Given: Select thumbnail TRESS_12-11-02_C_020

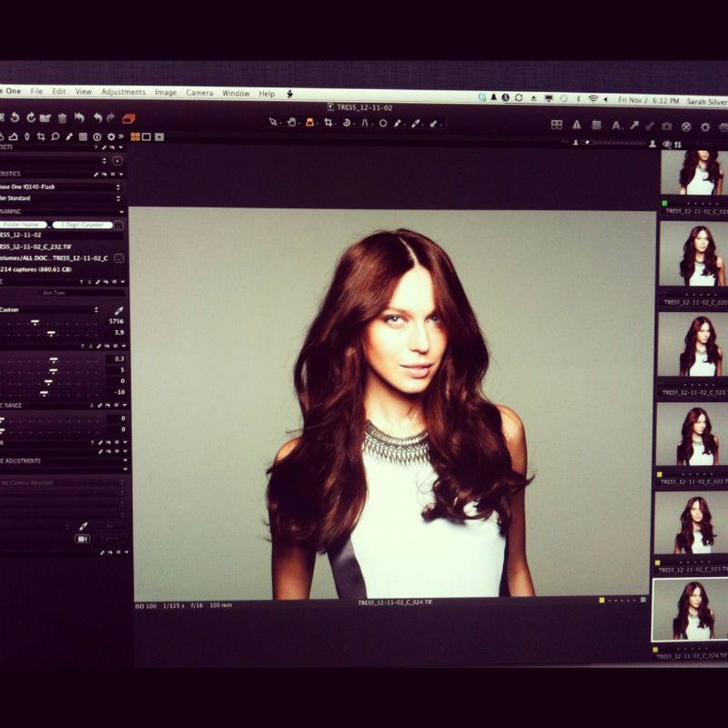Looking at the screenshot, I should click(693, 255).
